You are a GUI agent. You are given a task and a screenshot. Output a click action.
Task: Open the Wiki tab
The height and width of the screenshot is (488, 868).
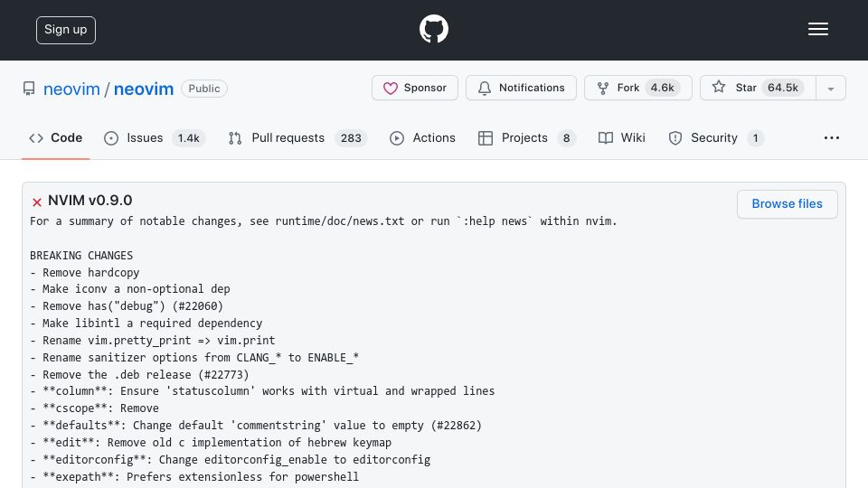coord(622,137)
